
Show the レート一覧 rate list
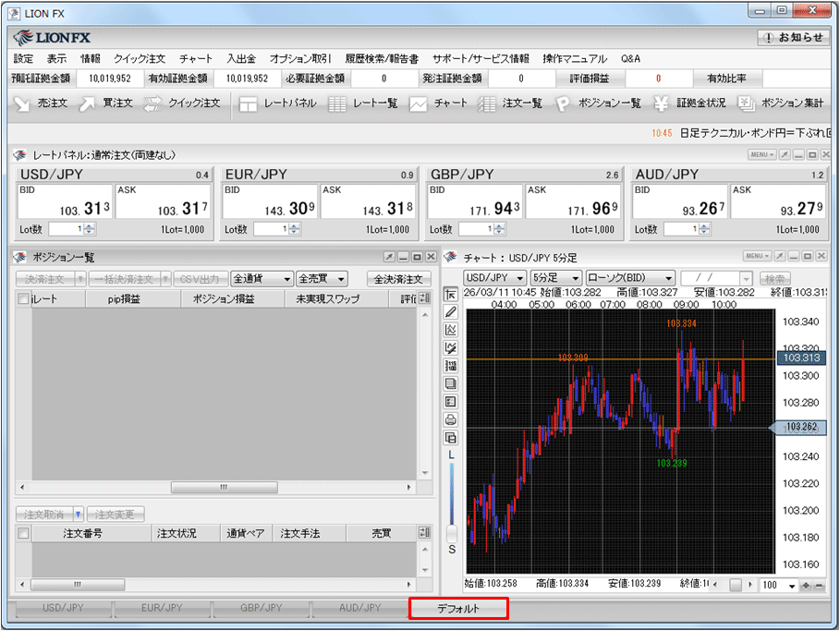coord(362,103)
